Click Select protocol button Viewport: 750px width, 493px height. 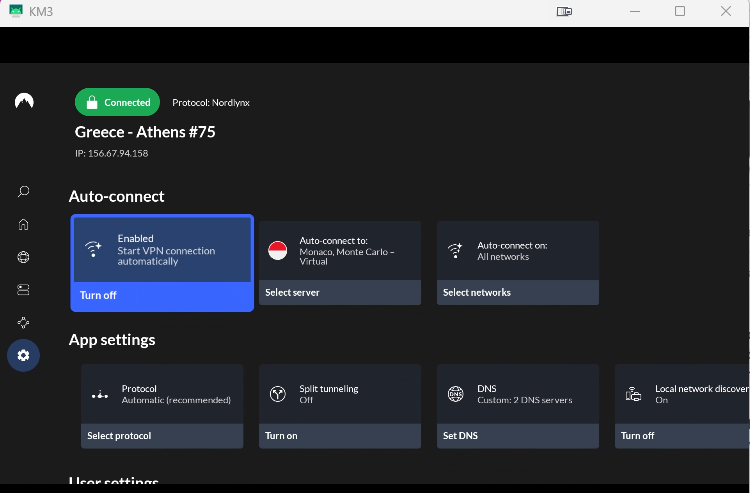point(162,436)
